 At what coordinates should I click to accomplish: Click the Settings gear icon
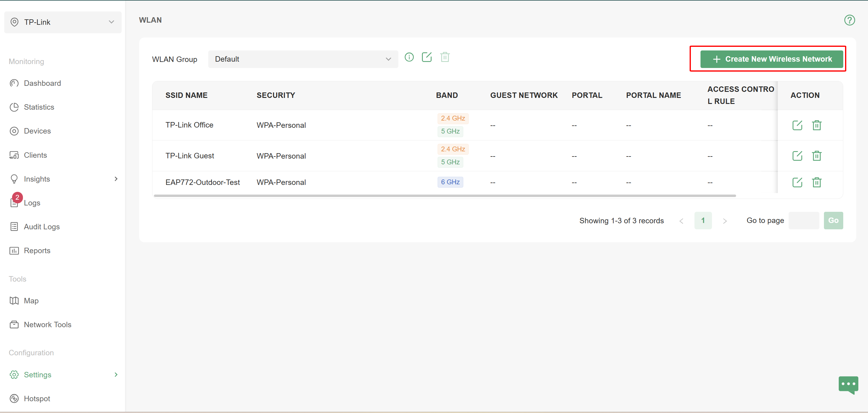(x=14, y=375)
